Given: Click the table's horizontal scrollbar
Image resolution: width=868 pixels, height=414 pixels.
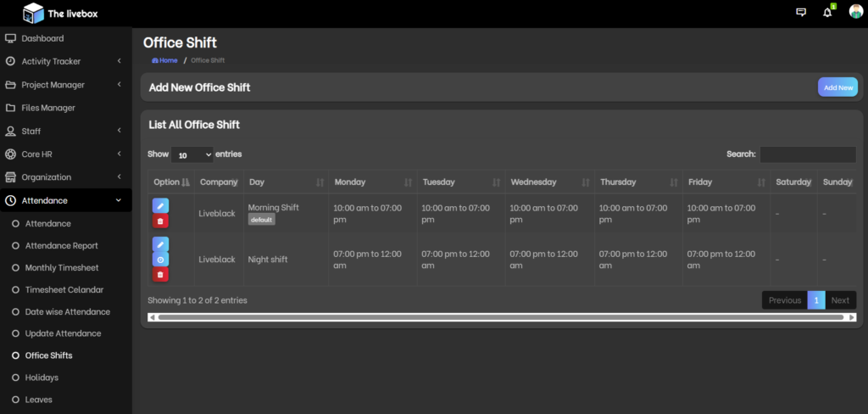Looking at the screenshot, I should coord(500,317).
